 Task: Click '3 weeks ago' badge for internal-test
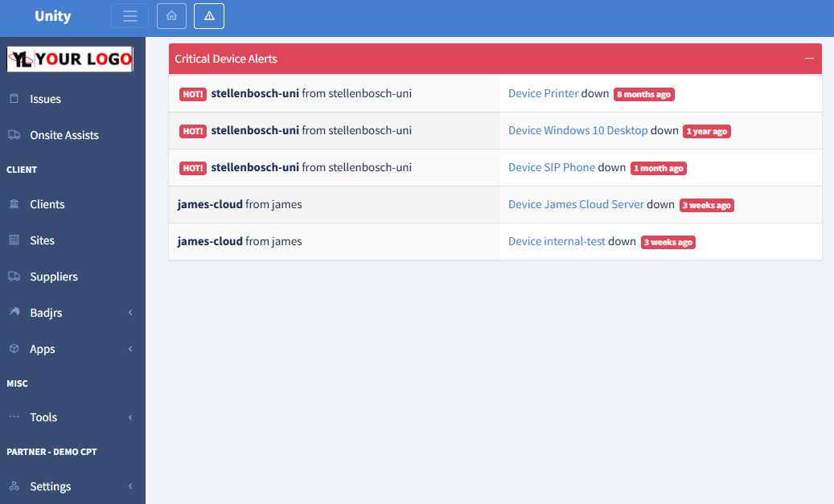pos(668,242)
